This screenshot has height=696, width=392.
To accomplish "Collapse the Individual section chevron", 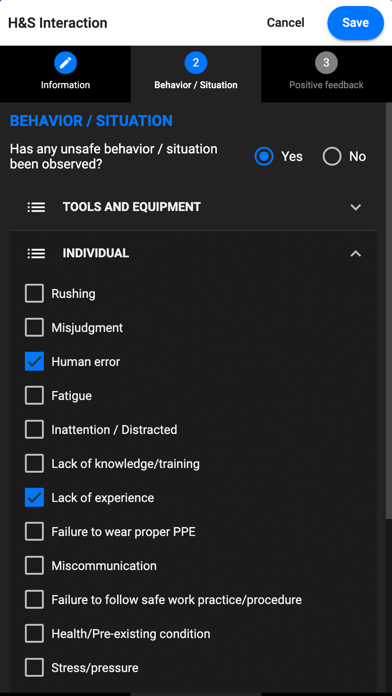I will coord(356,253).
